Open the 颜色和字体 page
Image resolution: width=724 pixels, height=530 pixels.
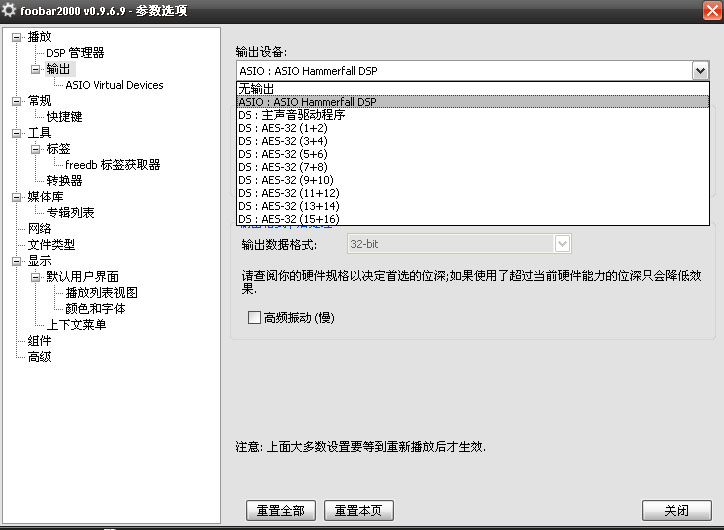pos(96,309)
